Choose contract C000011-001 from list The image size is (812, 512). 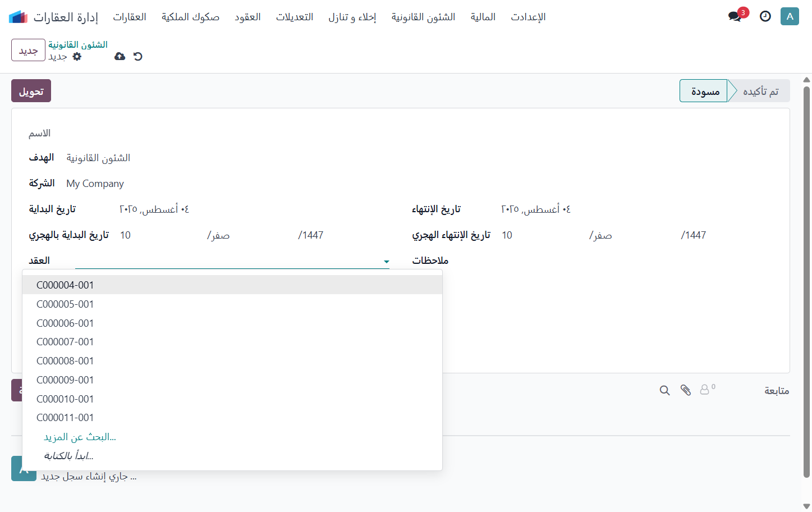tap(232, 417)
